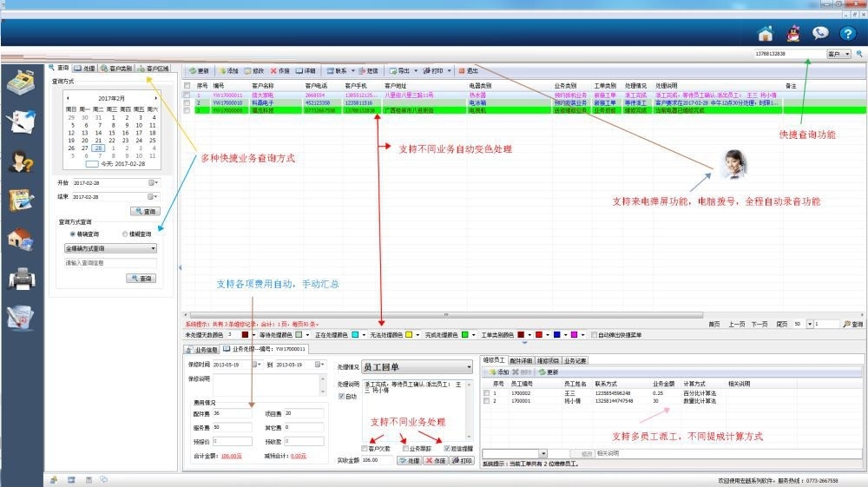
Task: Tick the checkbox for employee 1700002
Action: (x=486, y=393)
